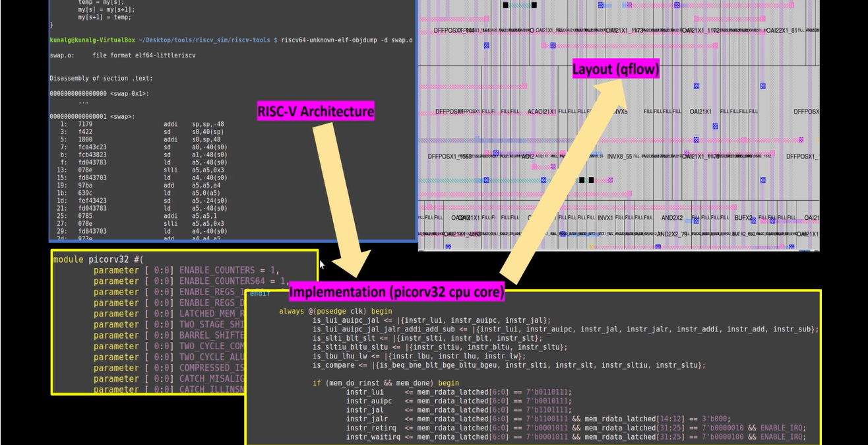Screen dimensions: 868x445
Task: Click the 'is_lbu_lhu_lw' assignment line
Action: click(x=419, y=356)
